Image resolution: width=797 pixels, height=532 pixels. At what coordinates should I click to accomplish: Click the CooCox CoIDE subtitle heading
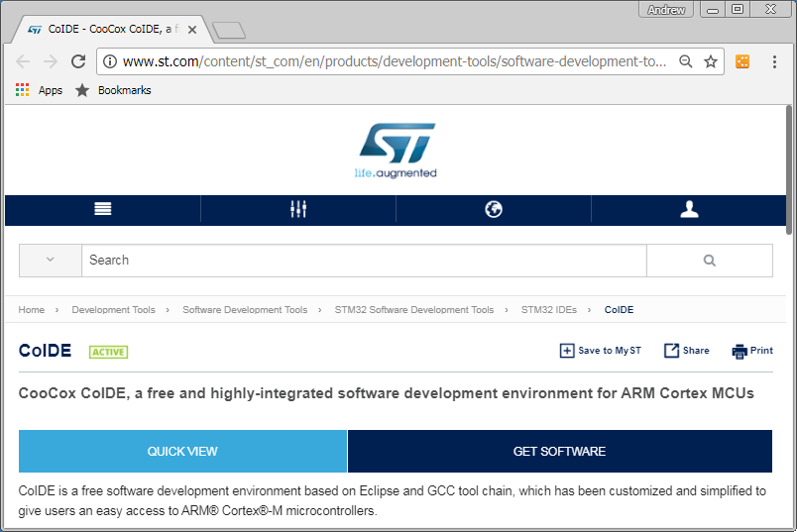tap(387, 393)
